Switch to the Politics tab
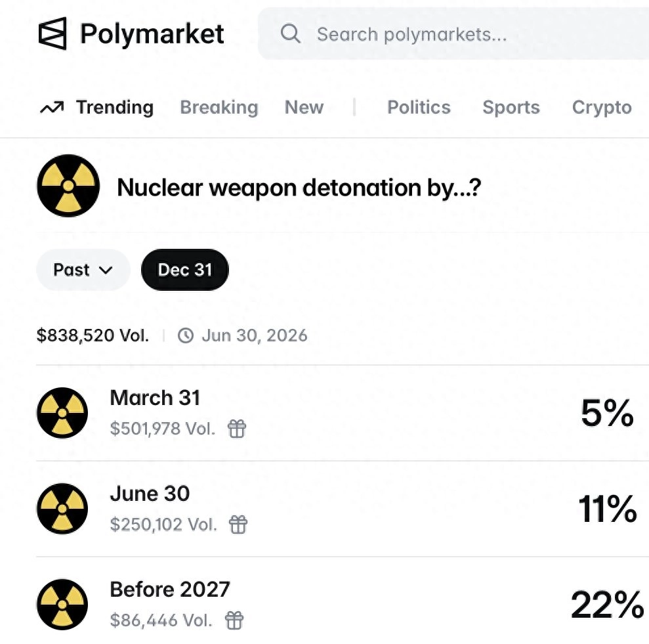The height and width of the screenshot is (644, 649). pyautogui.click(x=419, y=107)
